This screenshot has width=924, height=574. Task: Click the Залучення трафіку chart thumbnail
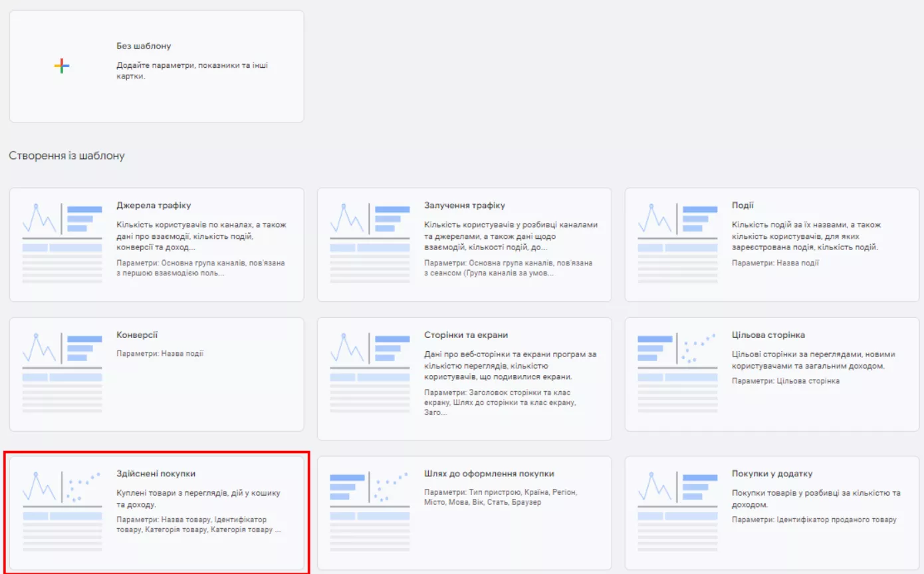370,243
